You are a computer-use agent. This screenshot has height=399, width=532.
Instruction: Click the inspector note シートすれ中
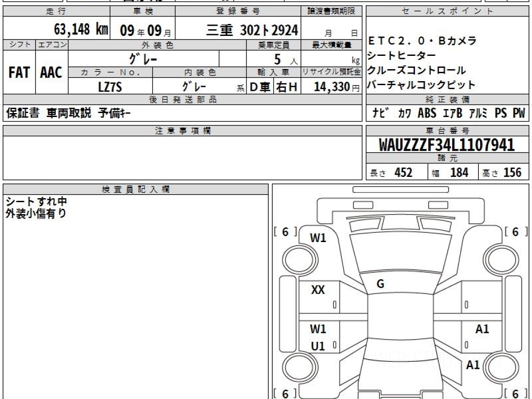(36, 202)
